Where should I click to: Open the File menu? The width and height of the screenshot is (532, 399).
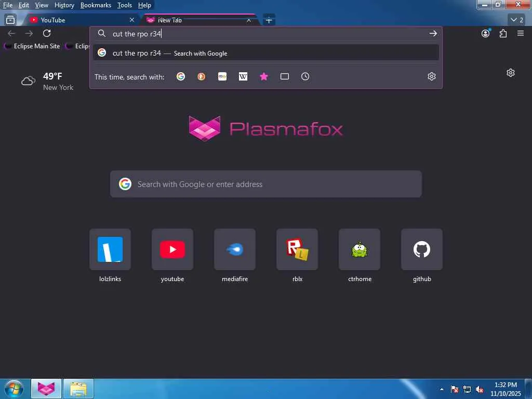pyautogui.click(x=8, y=5)
